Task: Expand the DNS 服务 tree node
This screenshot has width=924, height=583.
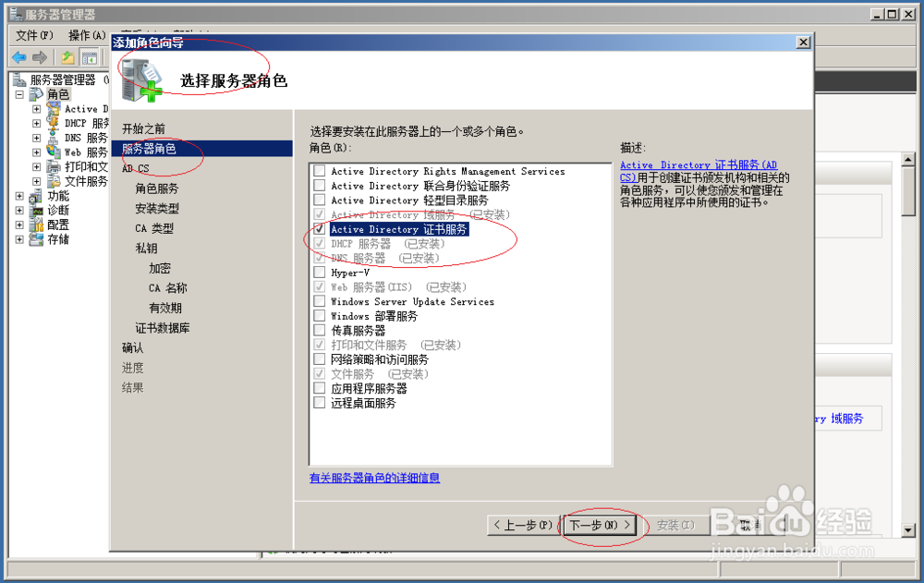Action: click(37, 138)
